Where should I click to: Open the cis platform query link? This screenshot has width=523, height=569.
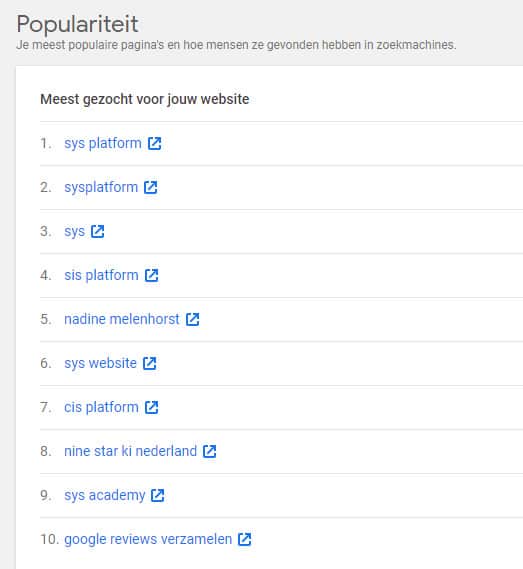point(101,408)
